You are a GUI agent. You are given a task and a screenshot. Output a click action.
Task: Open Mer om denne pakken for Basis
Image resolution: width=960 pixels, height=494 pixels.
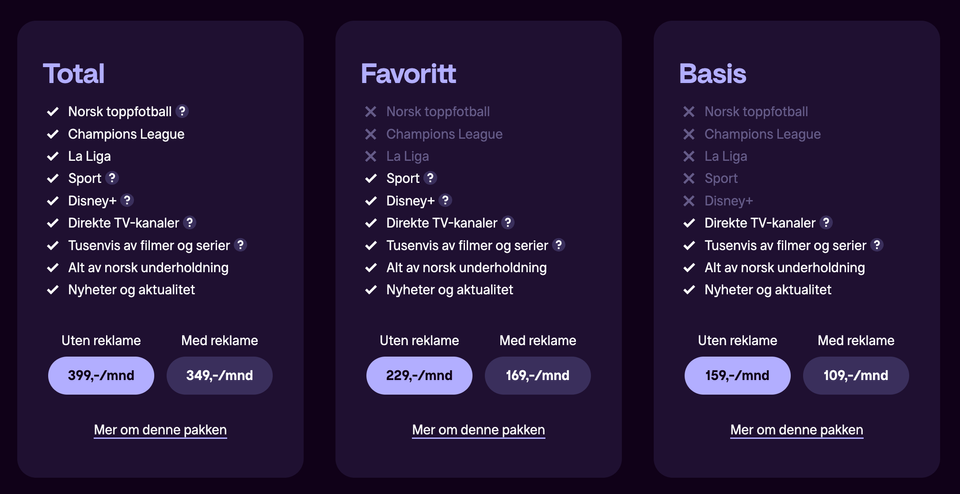797,430
